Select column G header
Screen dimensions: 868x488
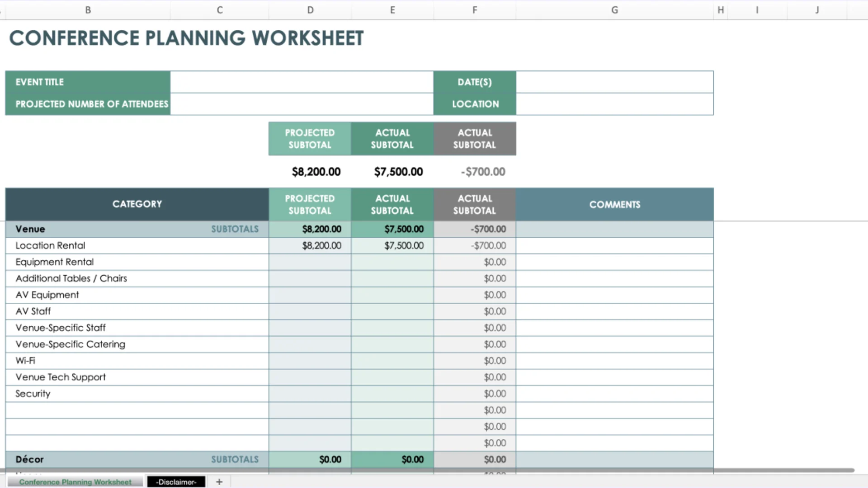click(x=615, y=10)
